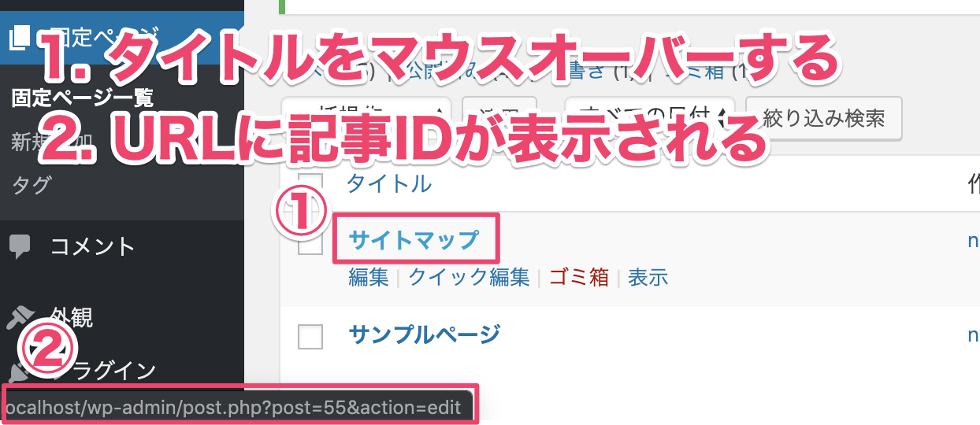Screen dimensions: 980x425
Task: Select 固定ページ一覧 in the sidebar submenu
Action: point(83,99)
